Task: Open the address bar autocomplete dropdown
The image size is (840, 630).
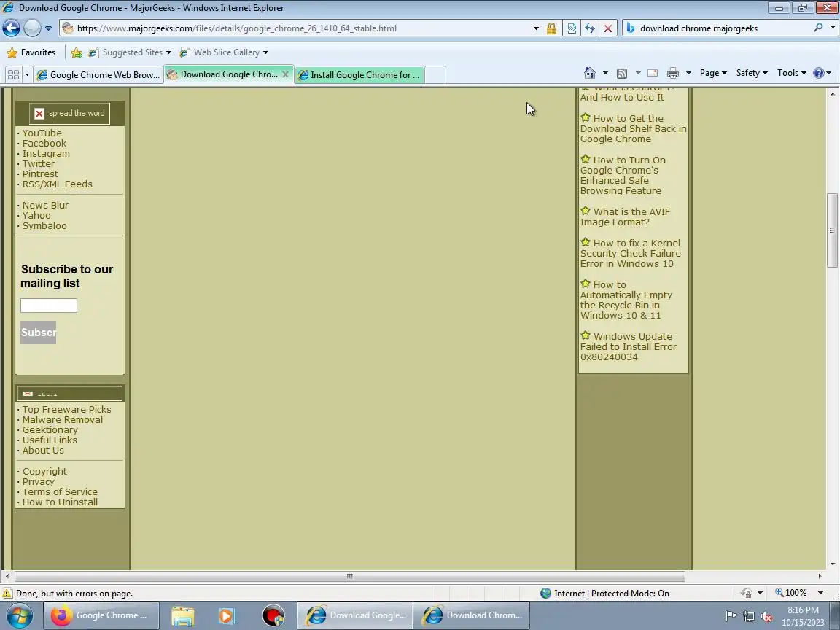Action: point(536,28)
